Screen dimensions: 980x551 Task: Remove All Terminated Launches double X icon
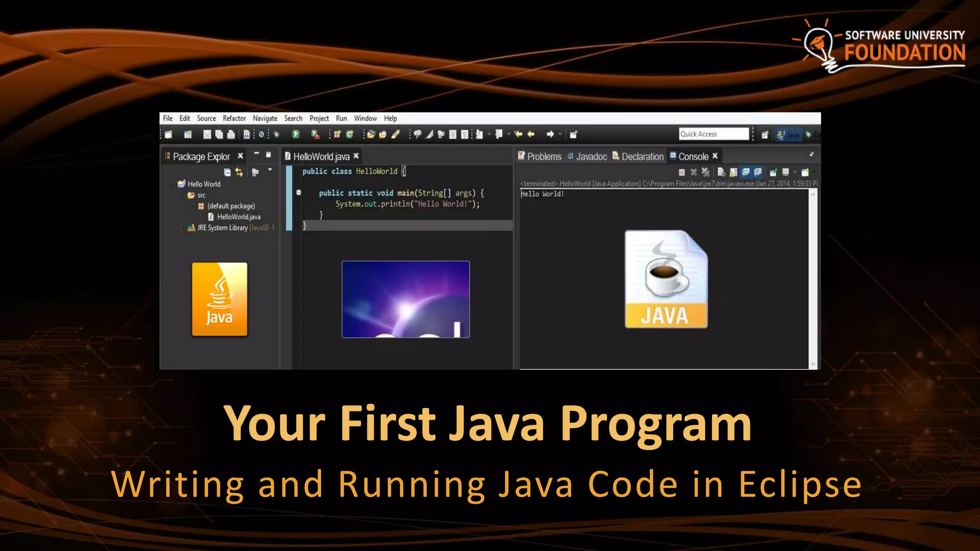[x=705, y=172]
